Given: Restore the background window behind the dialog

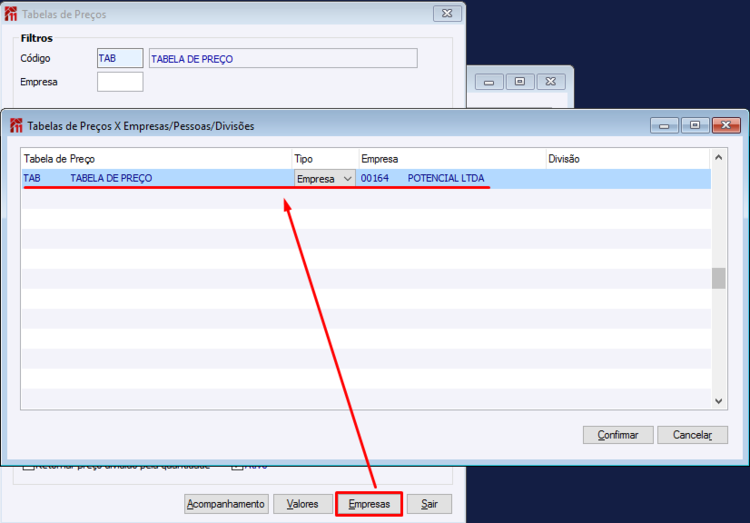Looking at the screenshot, I should point(520,82).
